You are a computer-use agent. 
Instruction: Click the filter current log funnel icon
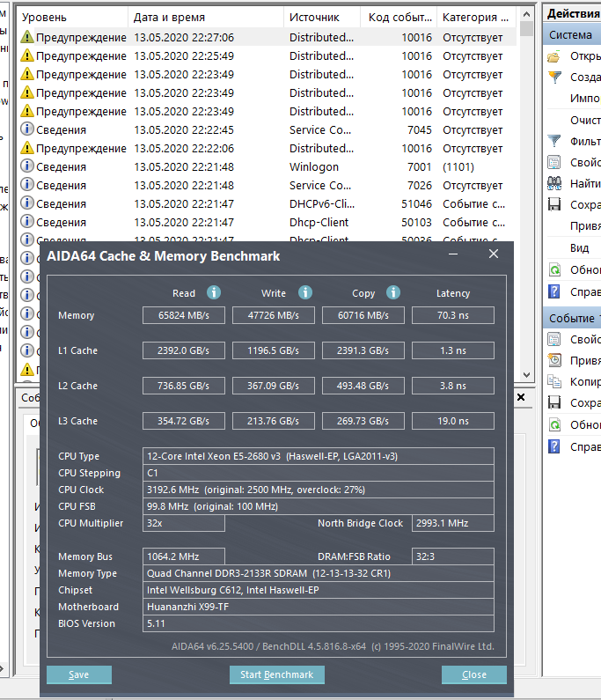pos(554,141)
